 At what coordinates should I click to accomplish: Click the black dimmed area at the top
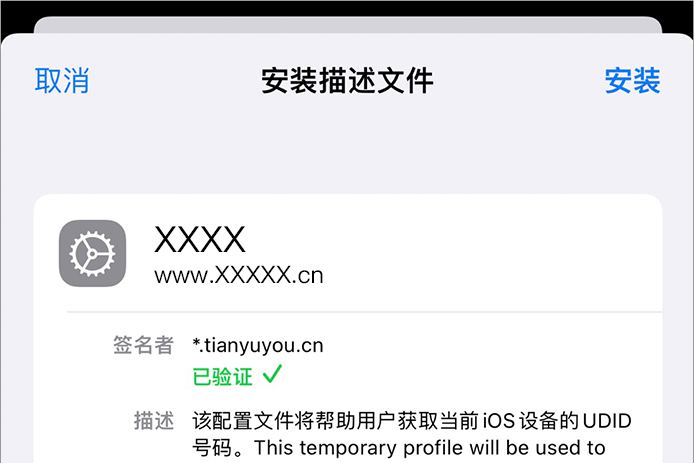click(348, 8)
